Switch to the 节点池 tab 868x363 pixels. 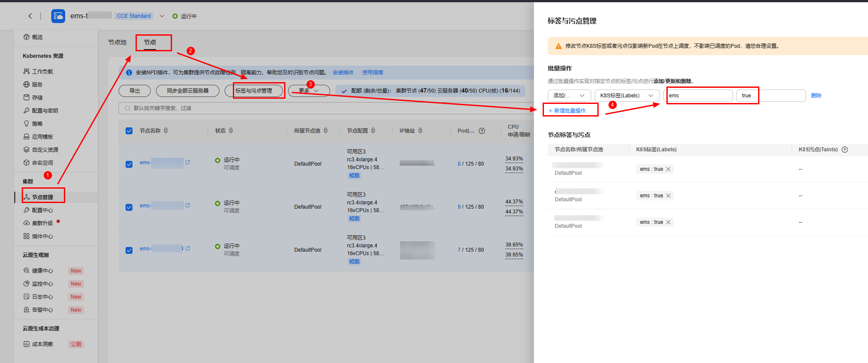click(x=117, y=42)
